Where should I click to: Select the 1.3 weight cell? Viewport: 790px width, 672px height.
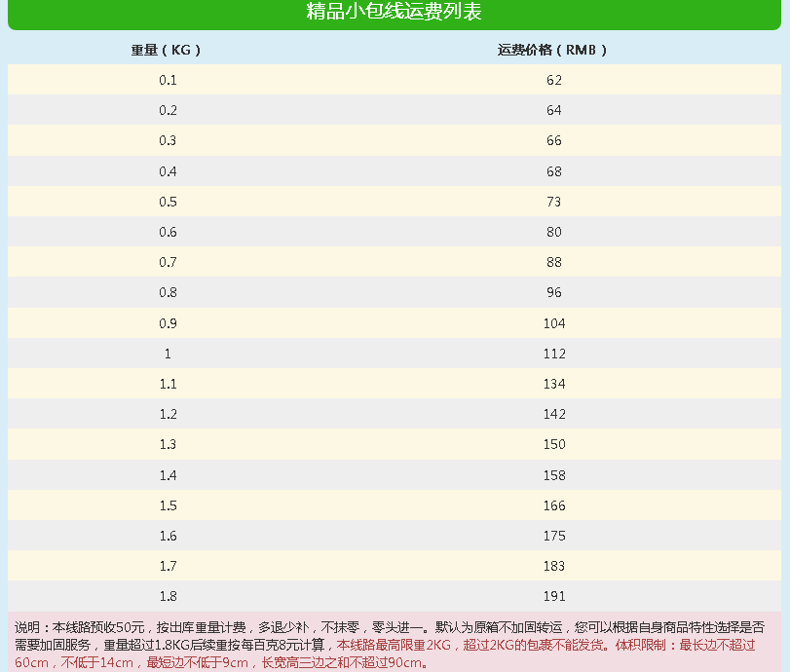click(x=168, y=444)
